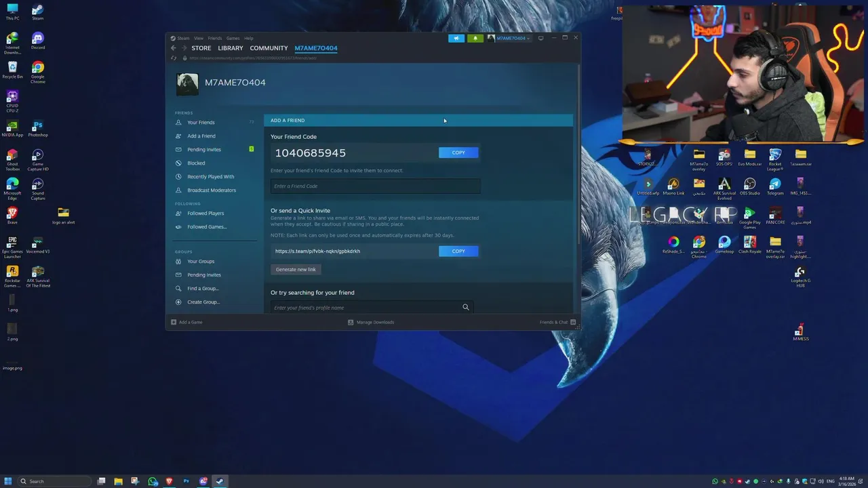868x488 pixels.
Task: Open File Explorer from the taskbar
Action: coord(118,481)
